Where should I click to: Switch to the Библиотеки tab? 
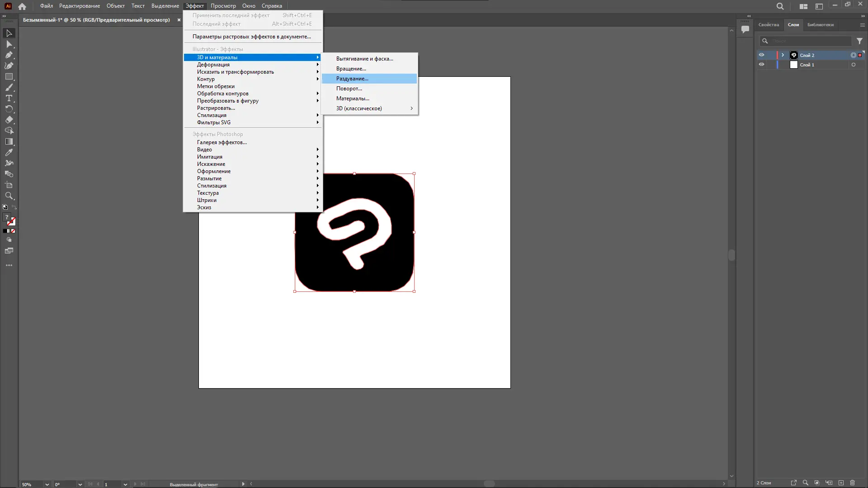tap(821, 25)
